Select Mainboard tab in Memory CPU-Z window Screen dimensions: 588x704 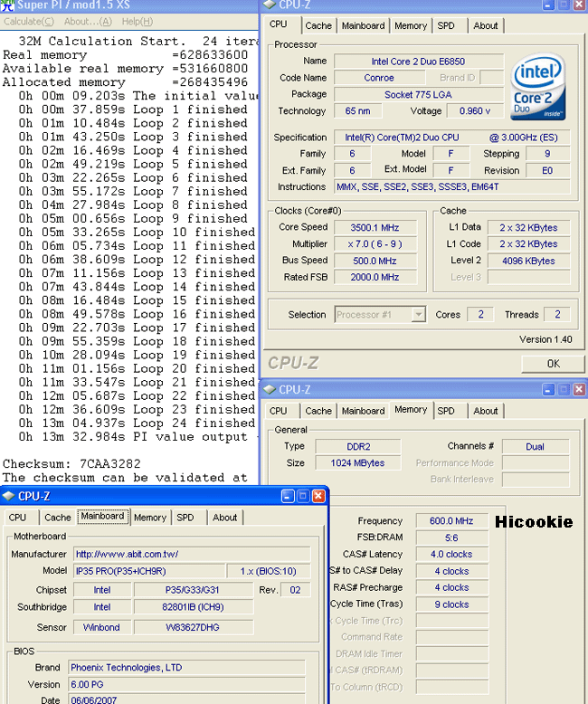point(363,411)
